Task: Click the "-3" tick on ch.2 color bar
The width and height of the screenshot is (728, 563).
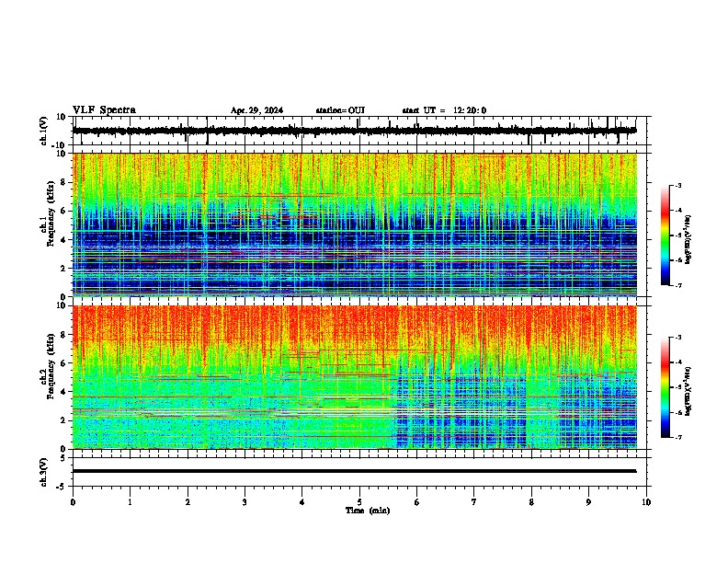Action: (x=677, y=338)
